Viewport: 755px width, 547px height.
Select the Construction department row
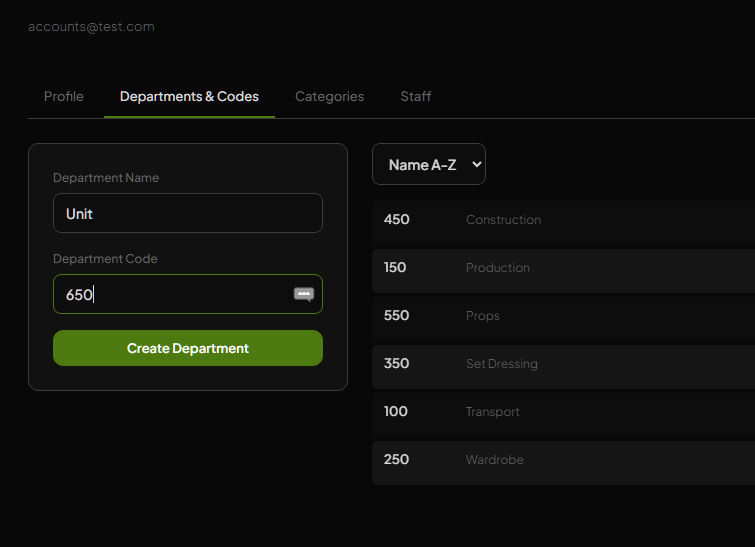tap(563, 223)
